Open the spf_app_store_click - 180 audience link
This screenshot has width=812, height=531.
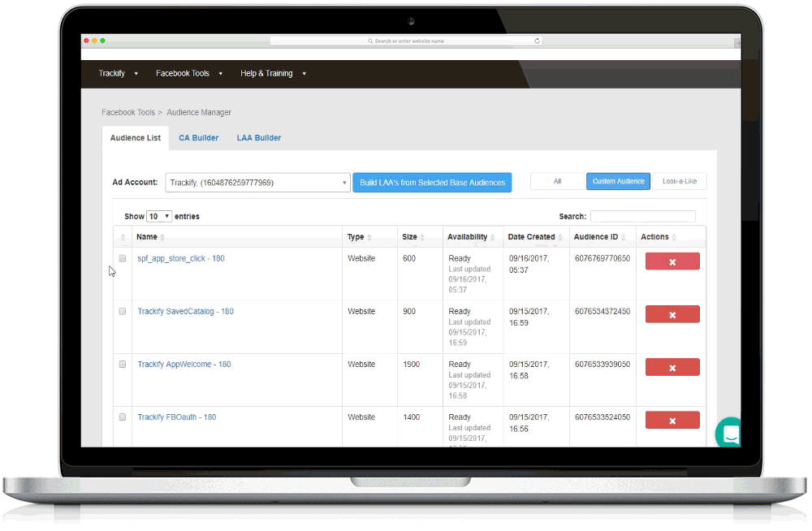[181, 258]
